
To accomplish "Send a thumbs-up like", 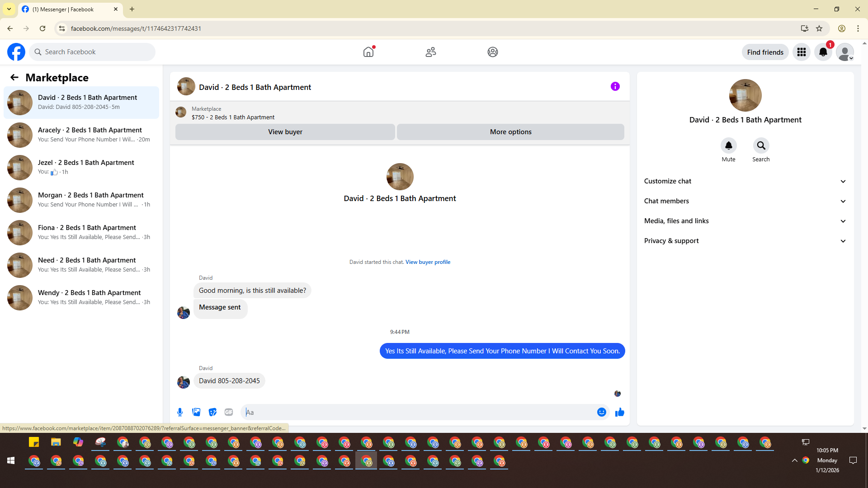I will point(619,412).
